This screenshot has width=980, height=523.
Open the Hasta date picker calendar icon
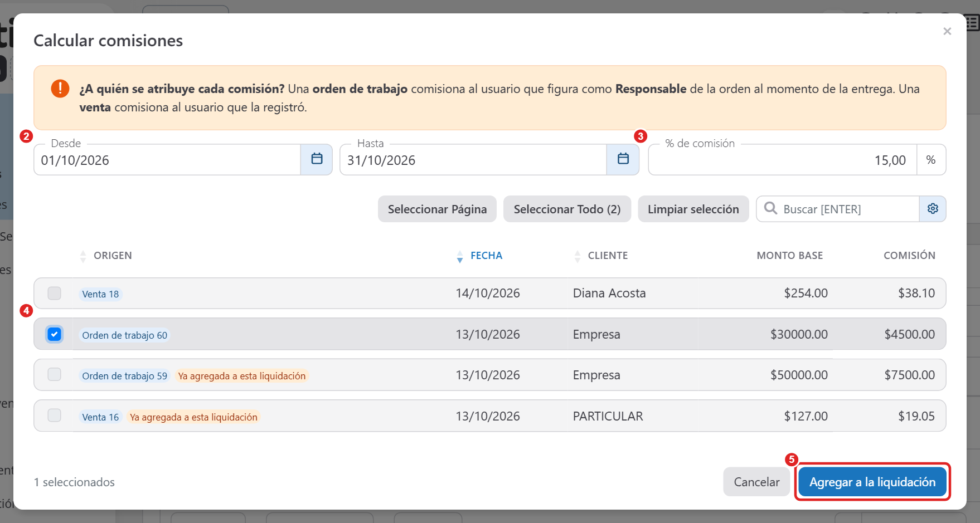pos(623,160)
